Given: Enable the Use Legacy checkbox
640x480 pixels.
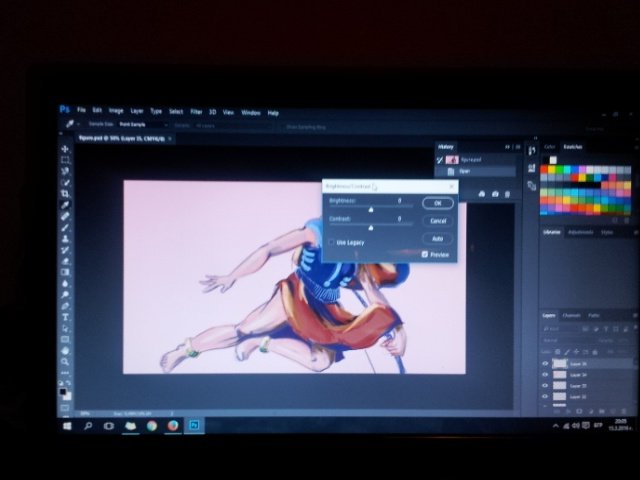Looking at the screenshot, I should [331, 242].
